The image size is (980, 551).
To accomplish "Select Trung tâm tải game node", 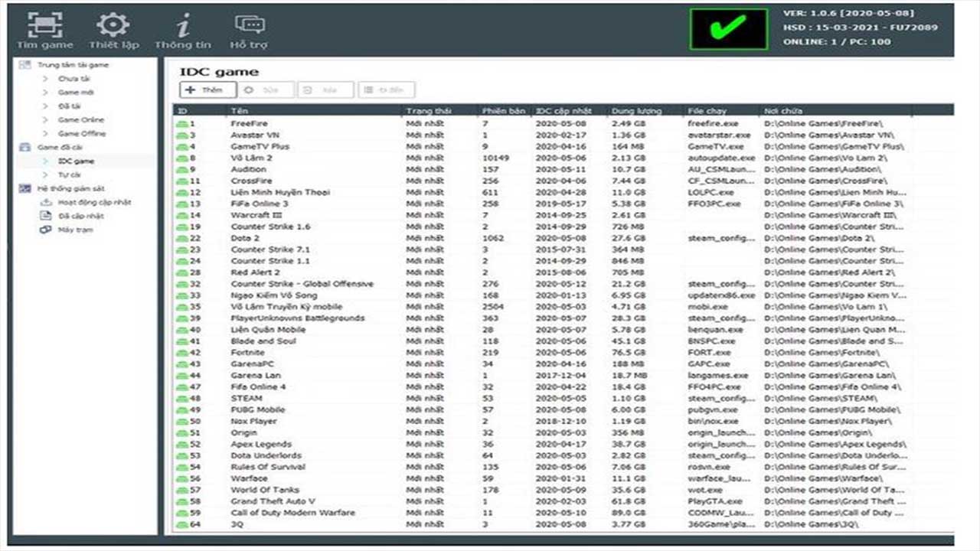I will point(73,65).
